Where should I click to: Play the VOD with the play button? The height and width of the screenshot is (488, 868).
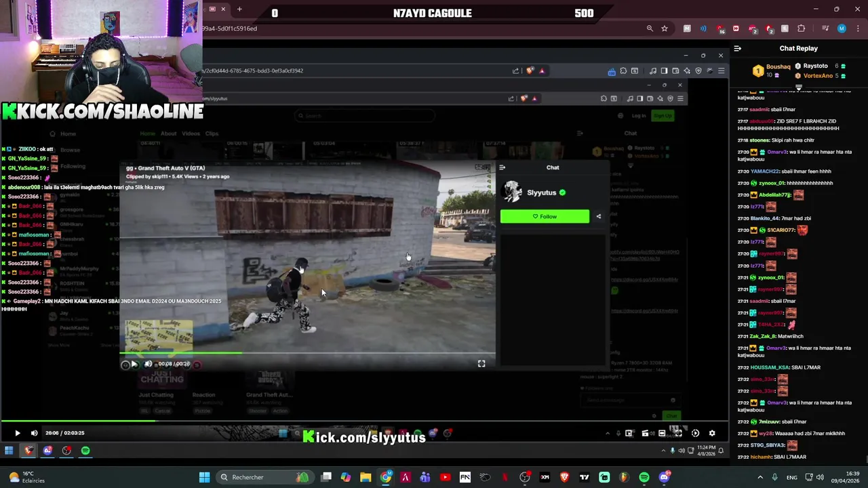pyautogui.click(x=18, y=433)
